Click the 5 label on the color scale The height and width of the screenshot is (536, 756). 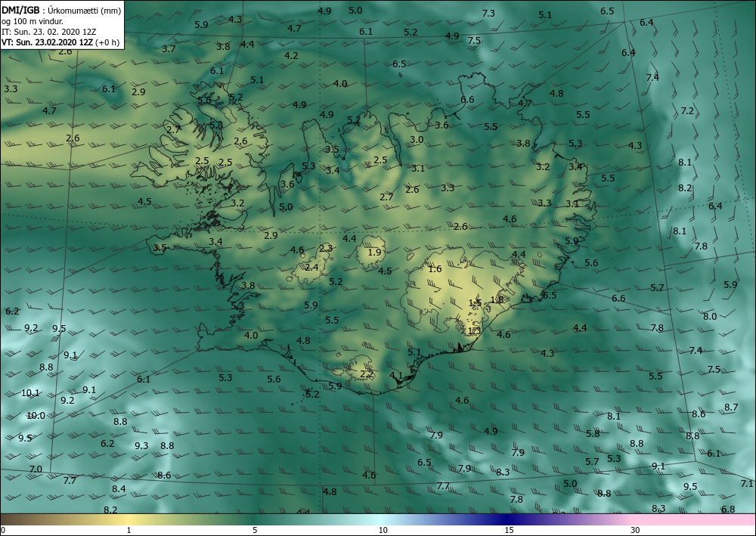click(255, 531)
